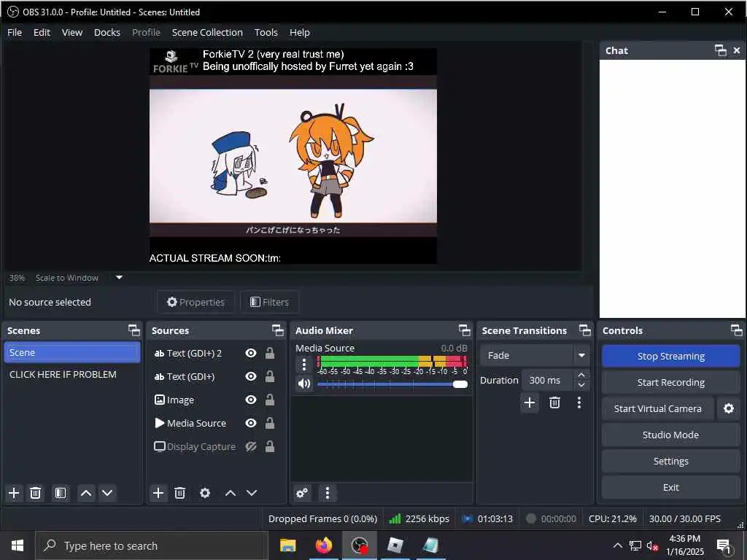Image resolution: width=747 pixels, height=560 pixels.
Task: Close the Chat dock
Action: tap(737, 50)
